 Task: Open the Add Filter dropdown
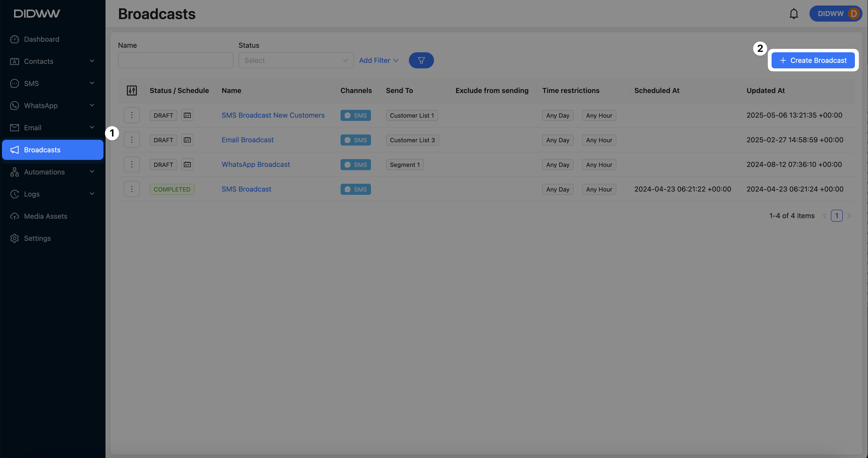click(378, 60)
